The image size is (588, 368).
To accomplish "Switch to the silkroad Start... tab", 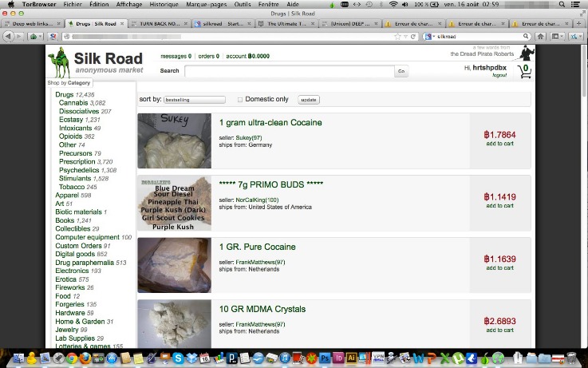I will click(x=223, y=23).
